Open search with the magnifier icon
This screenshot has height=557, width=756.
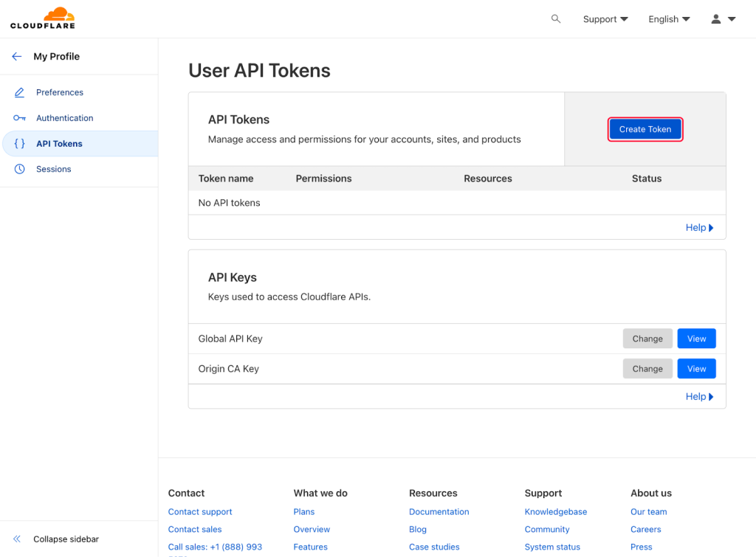click(556, 19)
